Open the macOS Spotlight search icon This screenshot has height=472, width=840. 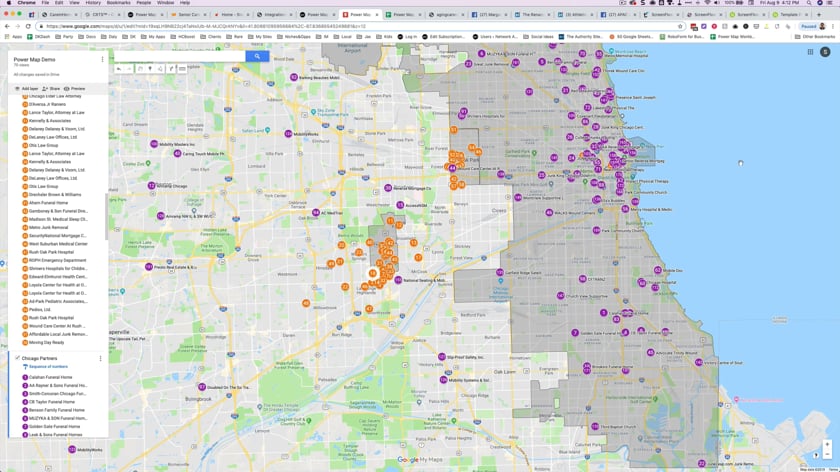(x=809, y=3)
